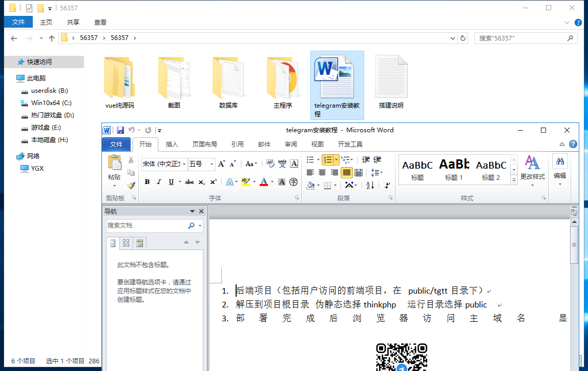Apply strikethrough formatting
The image size is (588, 371).
189,182
